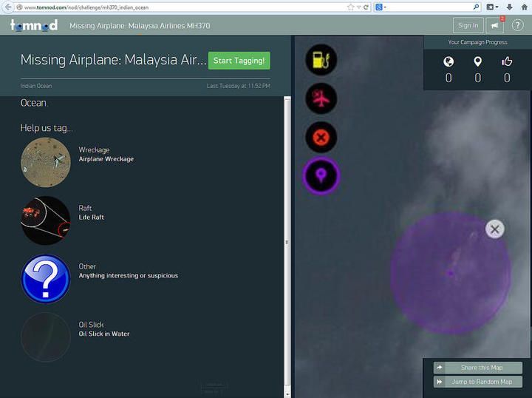Select the yellow oil slick fuel pump tag
532x398 pixels.
[x=321, y=60]
